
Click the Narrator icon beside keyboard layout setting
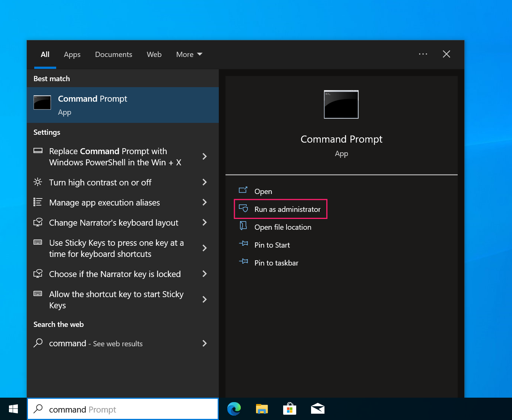[38, 222]
